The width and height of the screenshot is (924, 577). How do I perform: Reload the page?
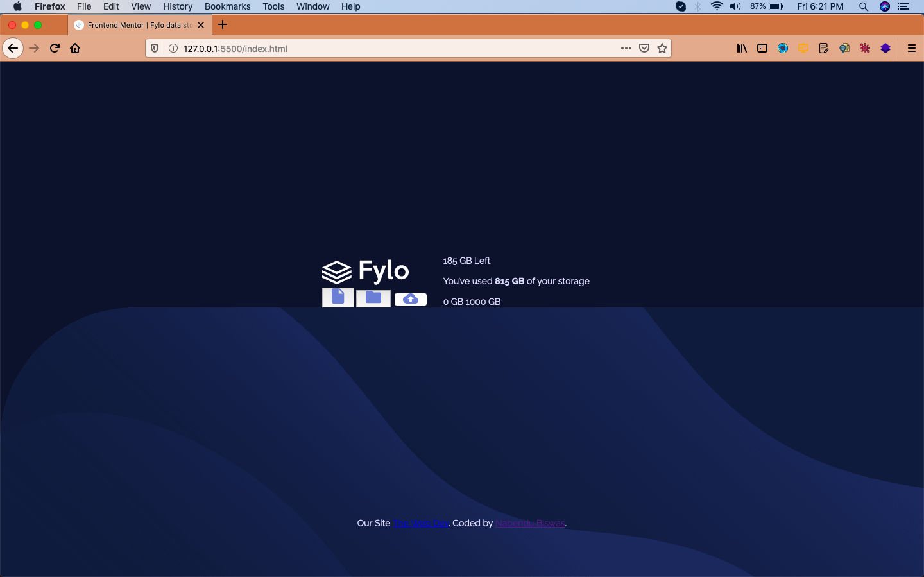55,48
